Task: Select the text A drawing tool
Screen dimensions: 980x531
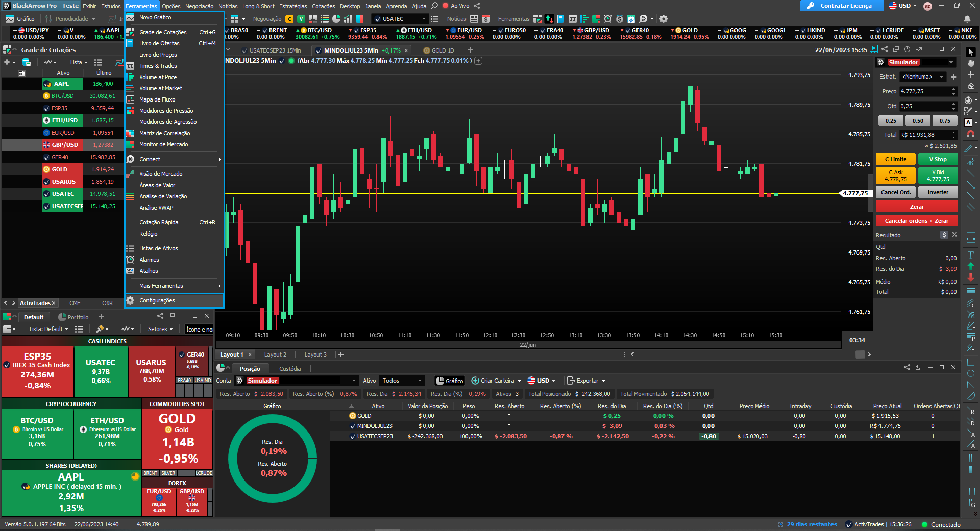Action: point(968,122)
